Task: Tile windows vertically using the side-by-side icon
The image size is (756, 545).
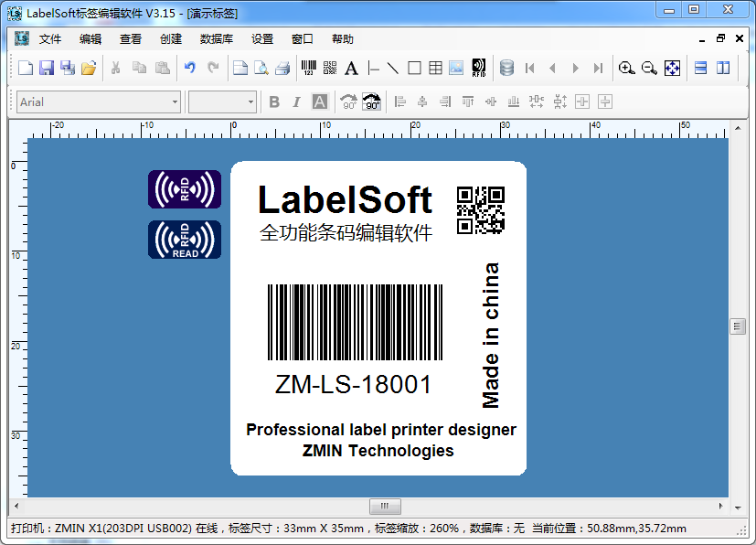Action: (723, 68)
